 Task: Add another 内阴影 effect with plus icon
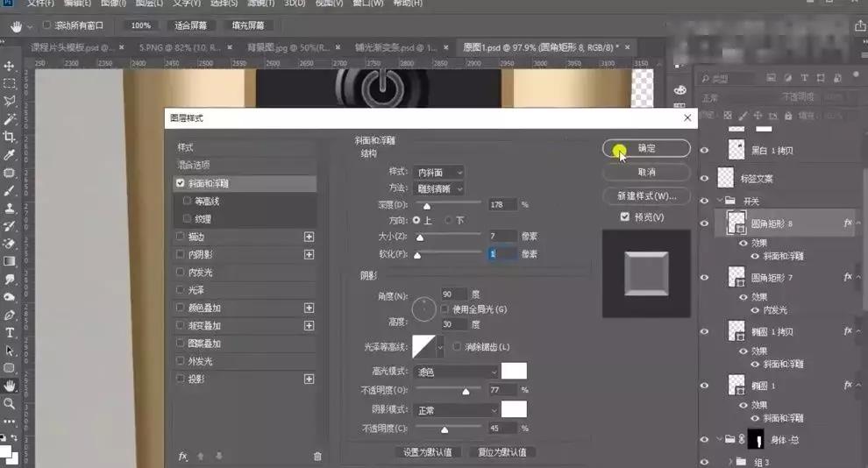pyautogui.click(x=309, y=254)
